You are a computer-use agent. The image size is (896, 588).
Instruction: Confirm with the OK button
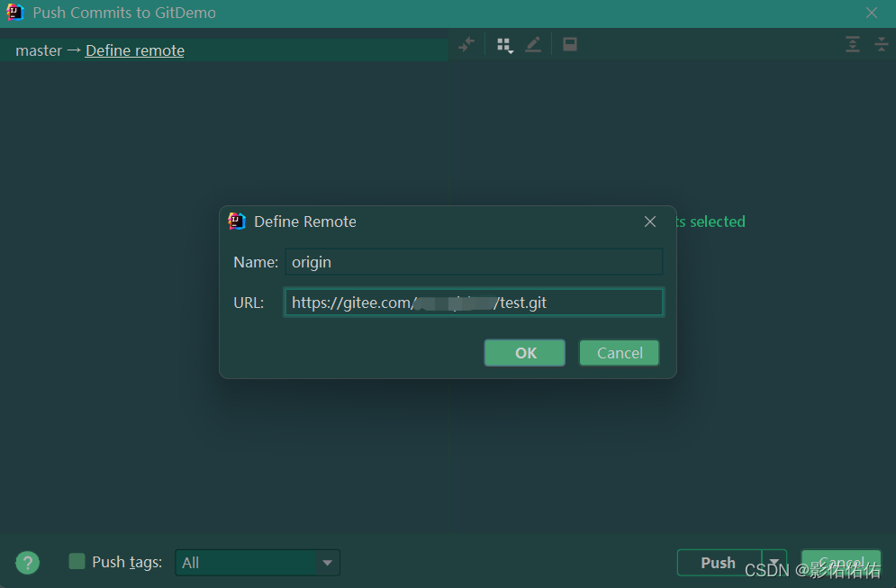[x=525, y=353]
